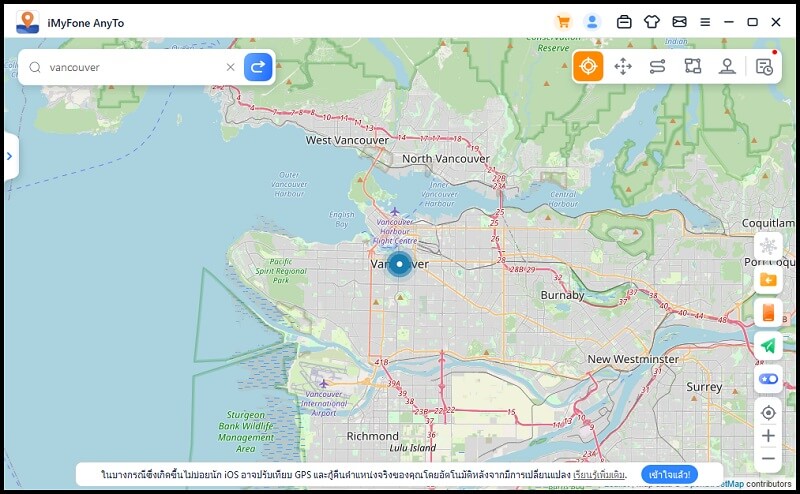This screenshot has height=494, width=800.
Task: Open the toolbox briefcase icon
Action: 624,22
